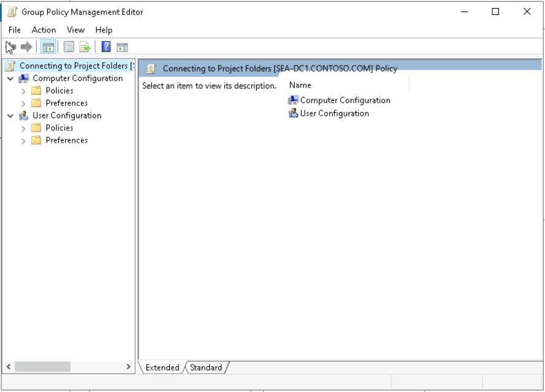Click the right pane policy title header text

point(280,69)
